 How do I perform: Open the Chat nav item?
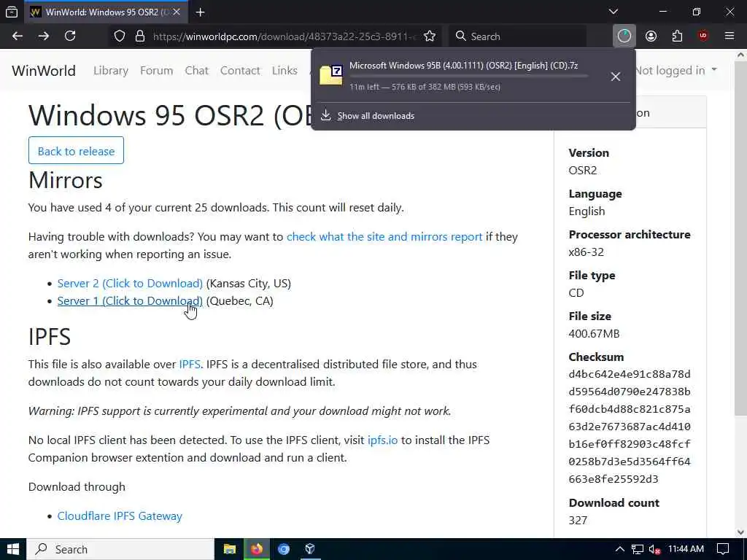(x=197, y=71)
